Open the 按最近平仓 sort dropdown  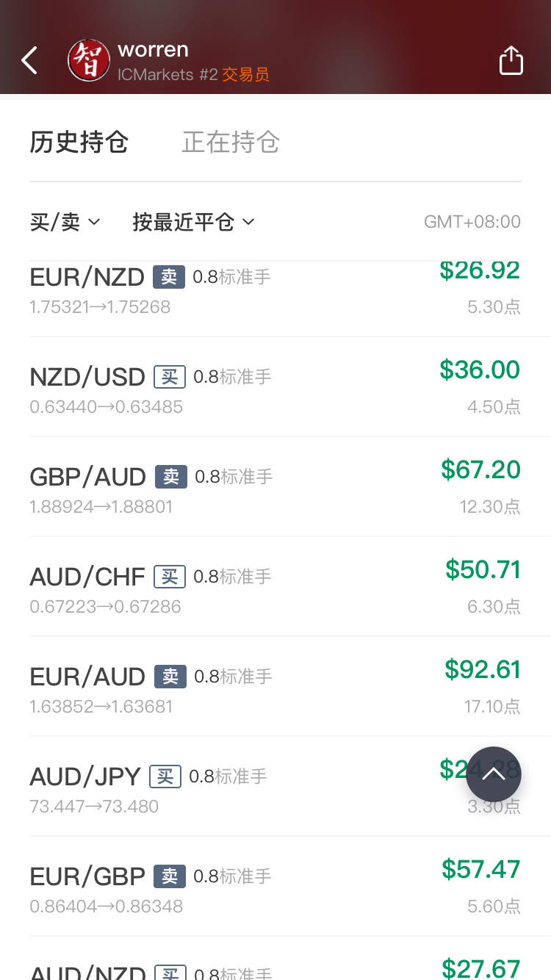(193, 221)
